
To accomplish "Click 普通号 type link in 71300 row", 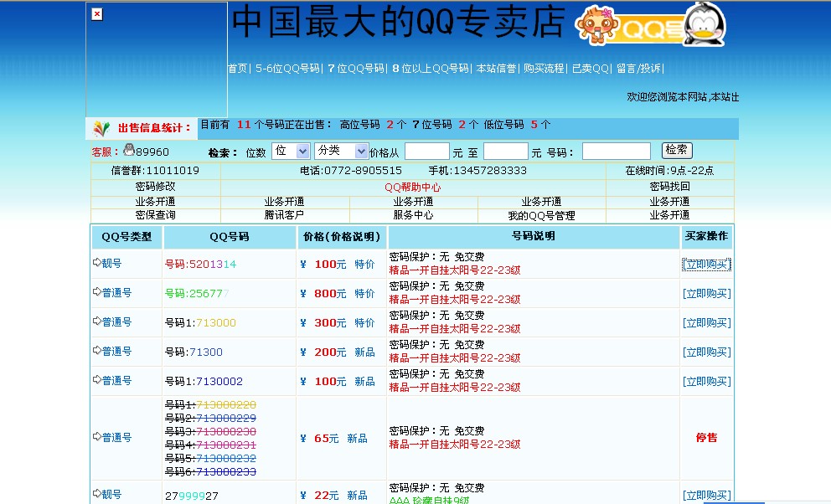I will 116,351.
